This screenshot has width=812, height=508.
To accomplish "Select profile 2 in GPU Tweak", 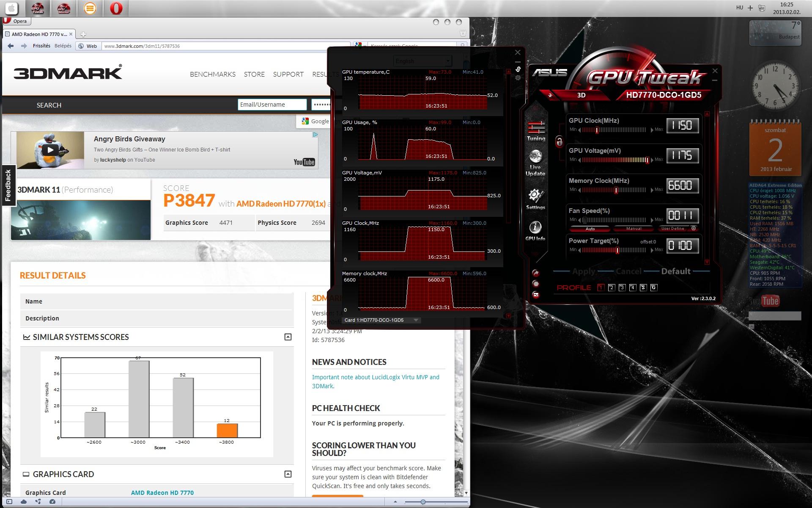I will pos(611,287).
